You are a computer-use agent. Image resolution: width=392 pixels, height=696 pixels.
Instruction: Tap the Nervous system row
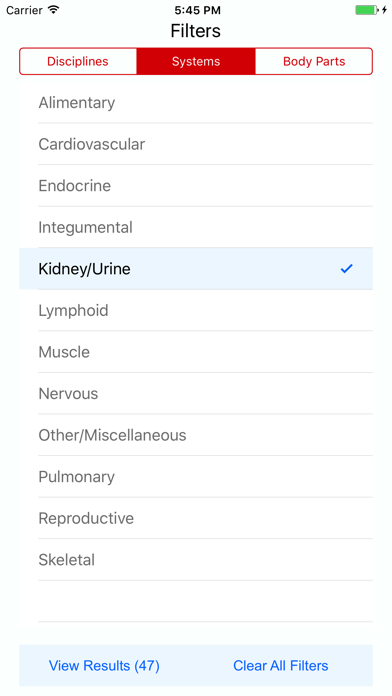click(196, 393)
